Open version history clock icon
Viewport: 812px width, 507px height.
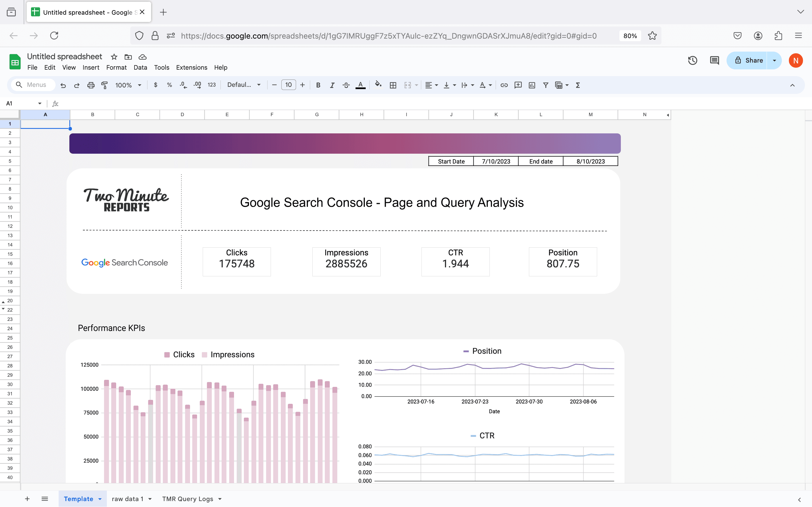(x=692, y=61)
